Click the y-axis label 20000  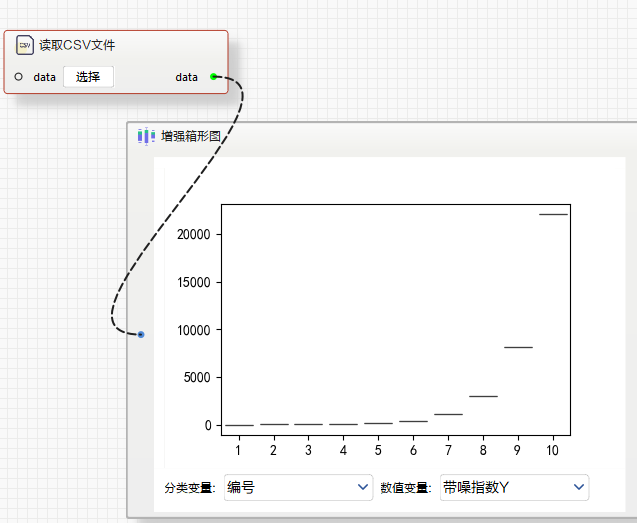194,234
